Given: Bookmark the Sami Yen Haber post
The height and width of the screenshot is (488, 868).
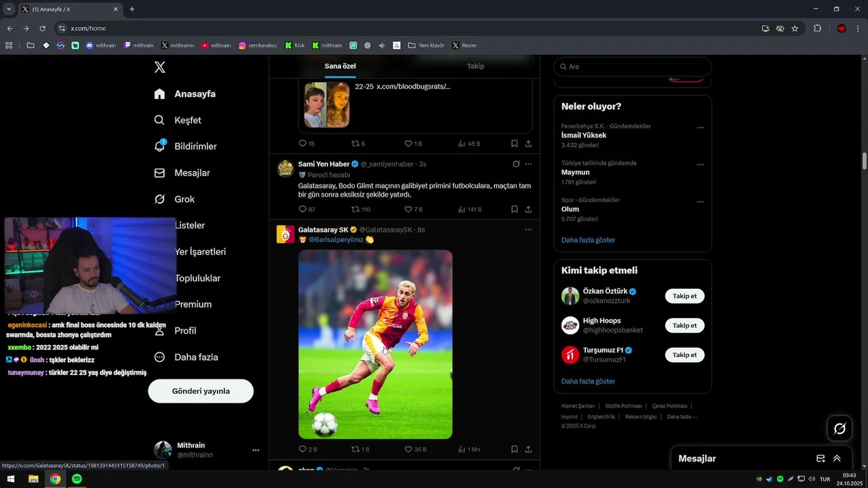Looking at the screenshot, I should tap(515, 209).
